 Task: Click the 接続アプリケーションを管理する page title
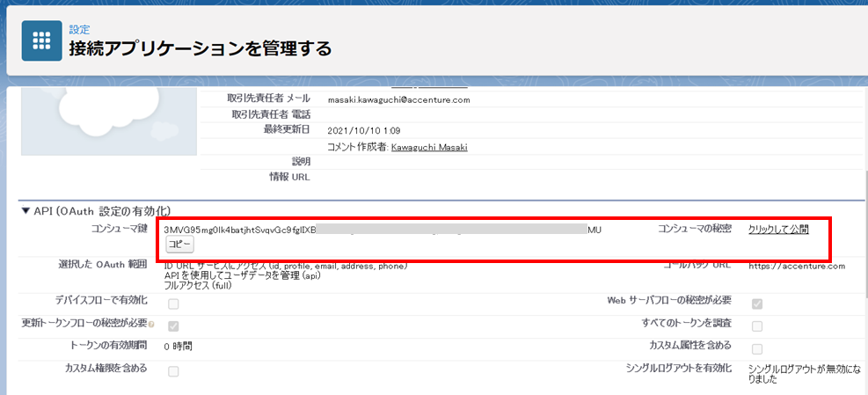pyautogui.click(x=201, y=49)
